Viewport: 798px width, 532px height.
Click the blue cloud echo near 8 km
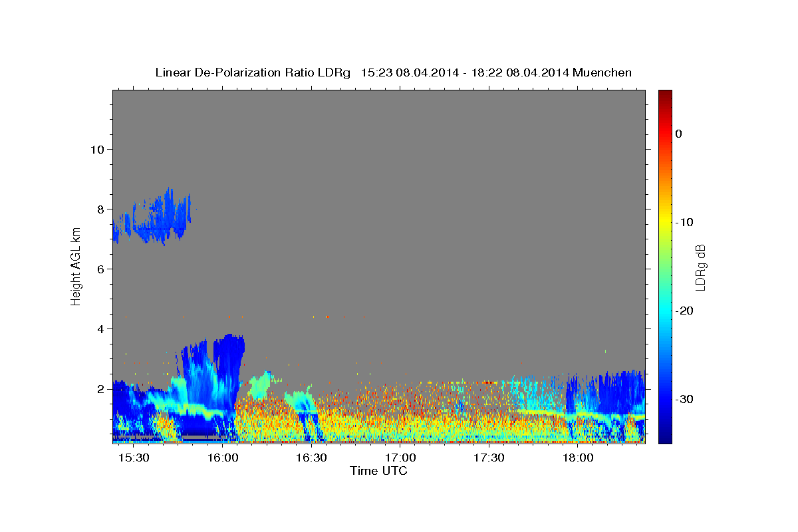pyautogui.click(x=154, y=216)
